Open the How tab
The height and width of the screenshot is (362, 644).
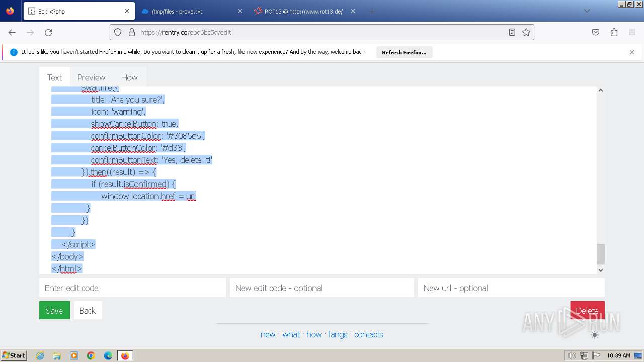(129, 77)
